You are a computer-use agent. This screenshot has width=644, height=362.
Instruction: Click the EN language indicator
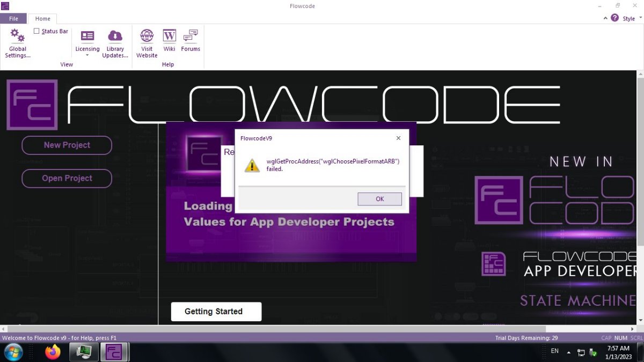pos(555,351)
